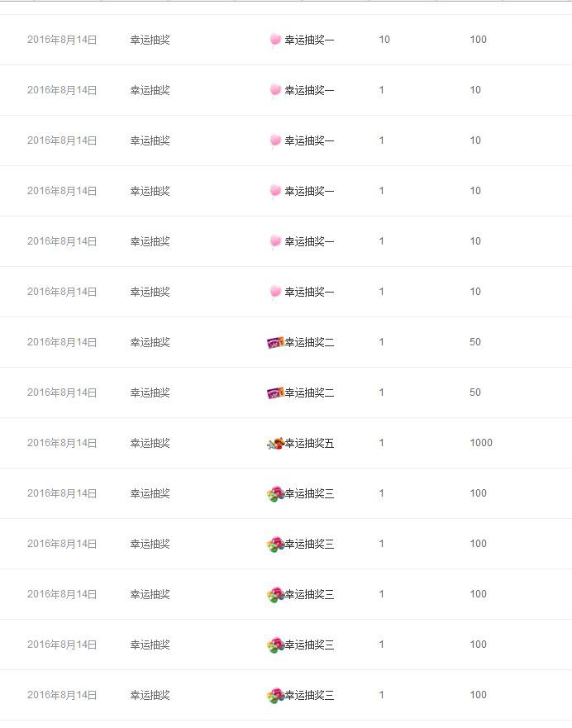
Task: Click the 100 amount in the last row
Action: (479, 695)
